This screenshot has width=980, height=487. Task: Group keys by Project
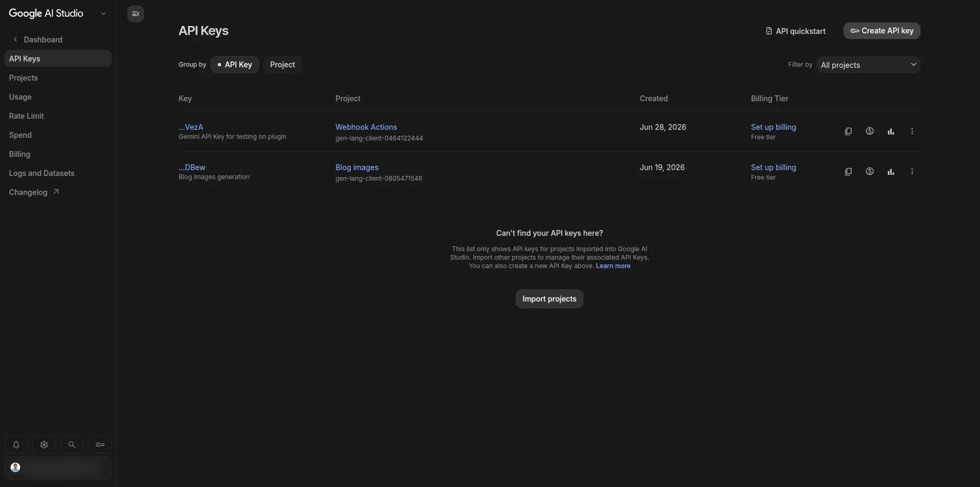point(282,65)
